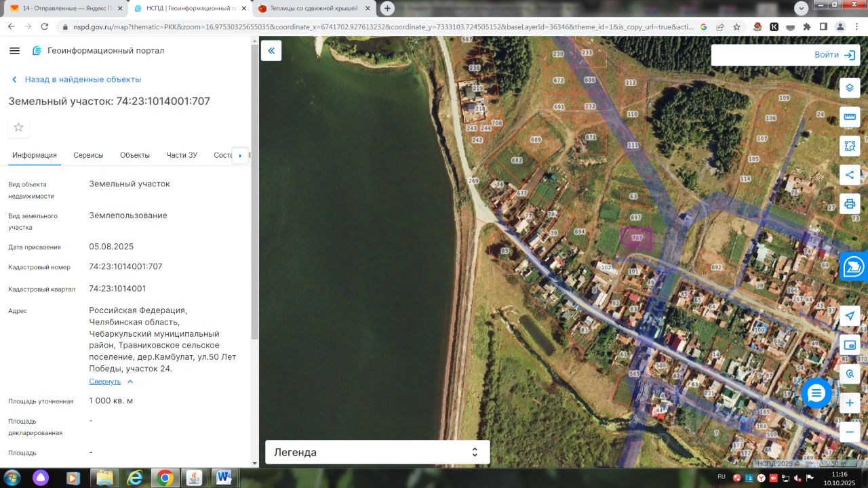Click parcel label 692 on the map
868x488 pixels.
(716, 268)
